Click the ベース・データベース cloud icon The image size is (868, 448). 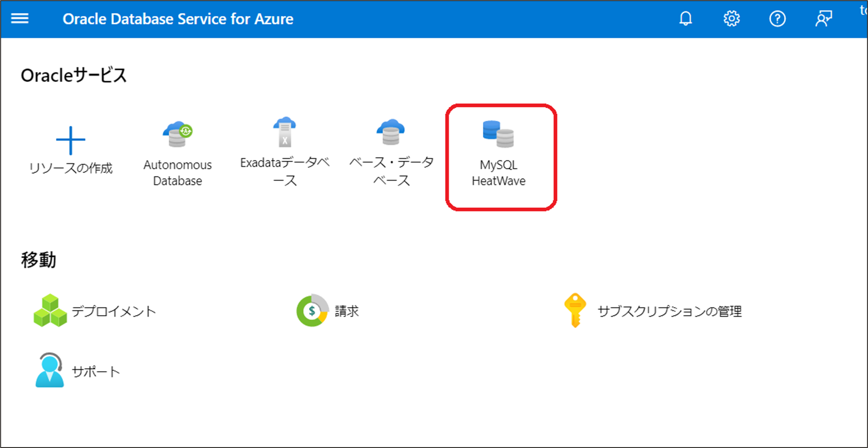coord(391,132)
